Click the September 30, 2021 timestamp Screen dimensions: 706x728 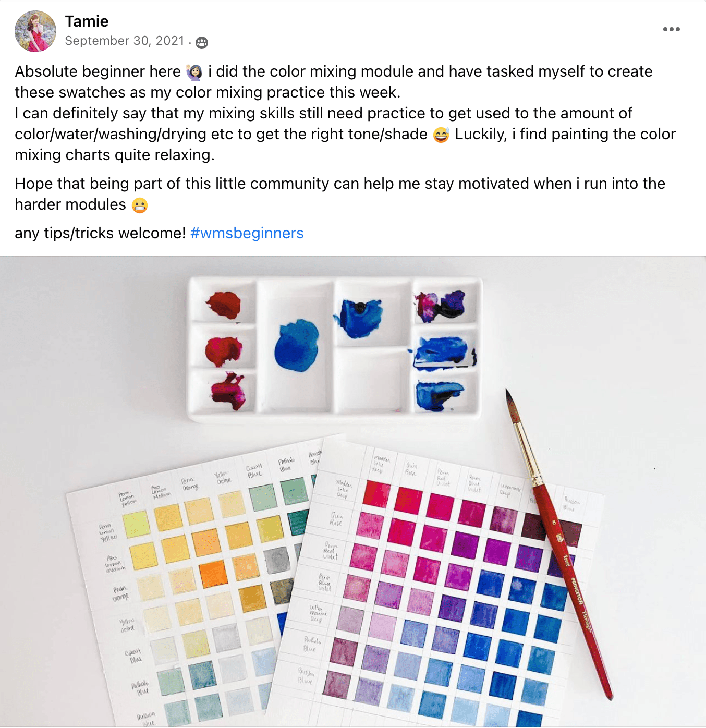(x=125, y=41)
